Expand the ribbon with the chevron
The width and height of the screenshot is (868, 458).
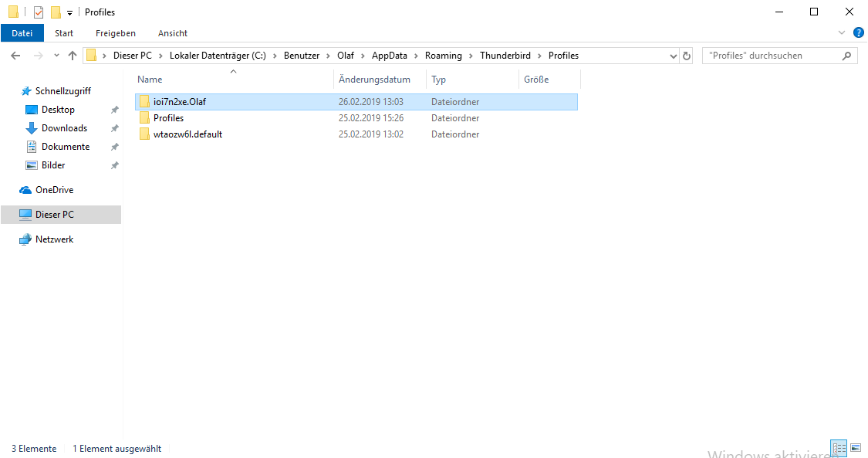click(842, 32)
